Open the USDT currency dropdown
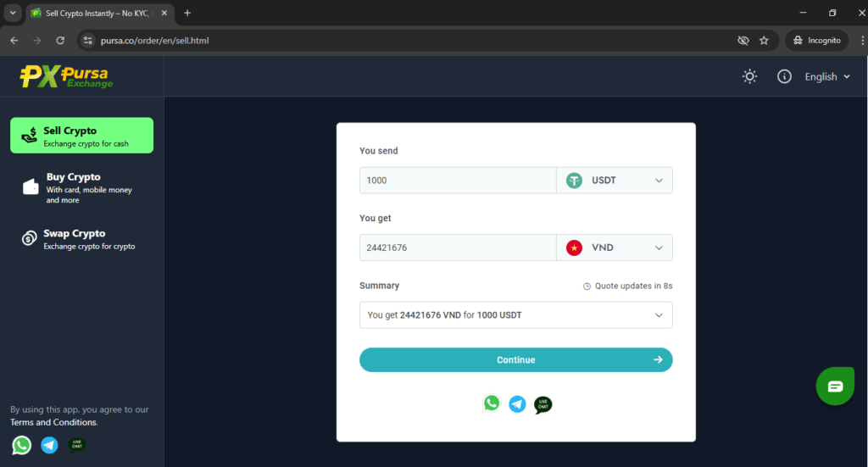Image resolution: width=868 pixels, height=467 pixels. point(615,181)
